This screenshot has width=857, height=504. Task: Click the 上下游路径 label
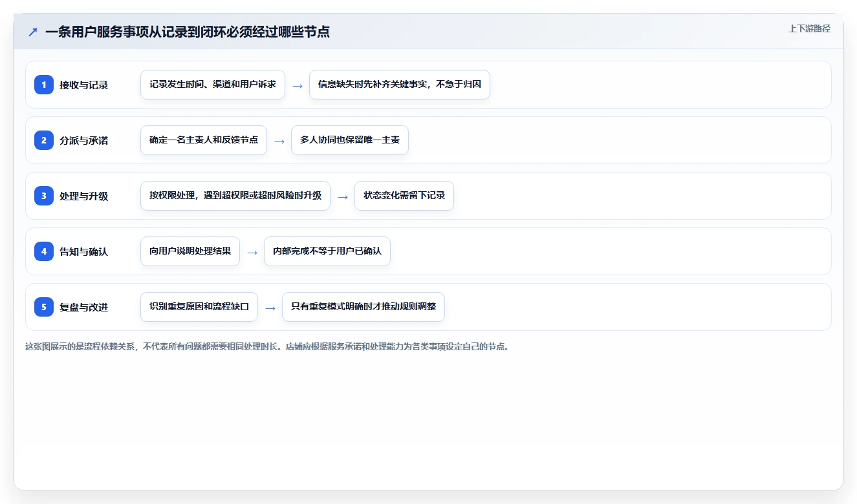(x=809, y=28)
